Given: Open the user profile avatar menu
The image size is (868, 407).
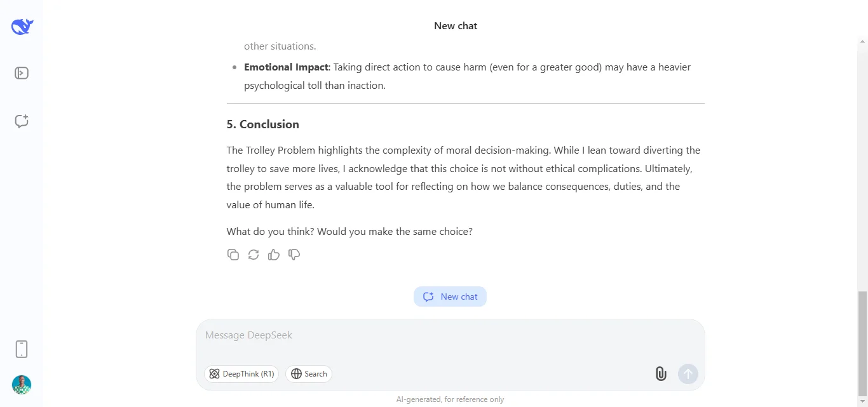Looking at the screenshot, I should (21, 385).
